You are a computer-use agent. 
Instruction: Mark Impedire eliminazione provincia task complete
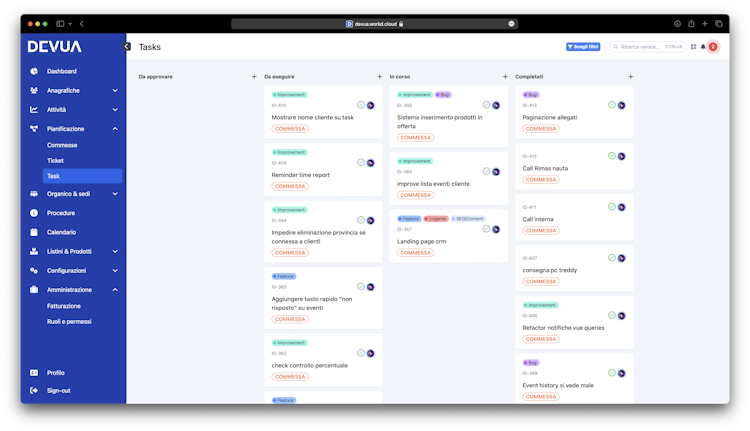point(361,220)
